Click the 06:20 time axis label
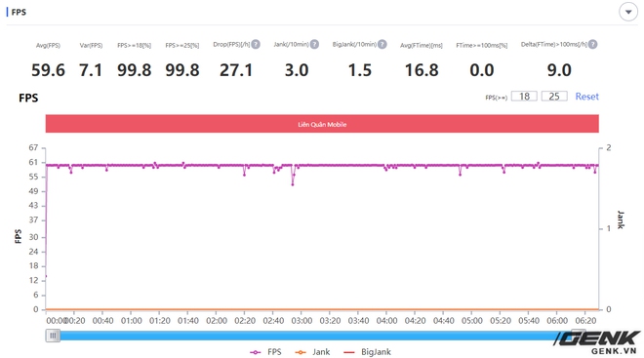 pos(585,321)
